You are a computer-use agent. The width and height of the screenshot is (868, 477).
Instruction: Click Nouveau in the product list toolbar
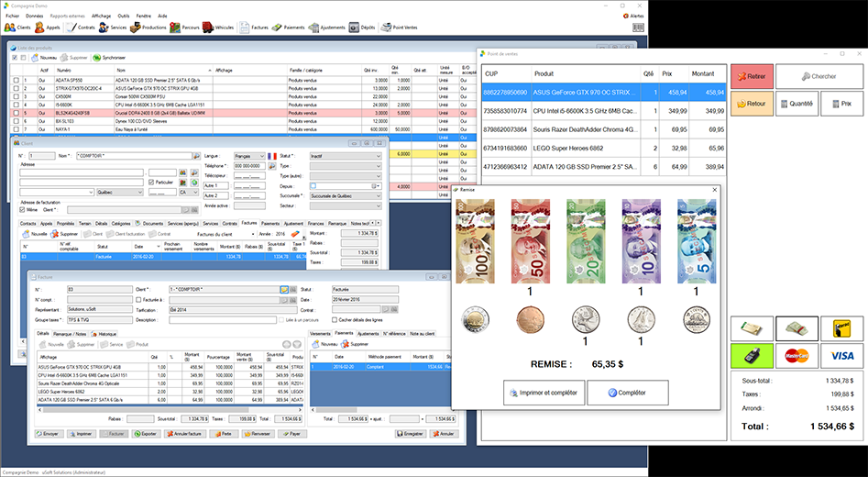pos(44,58)
